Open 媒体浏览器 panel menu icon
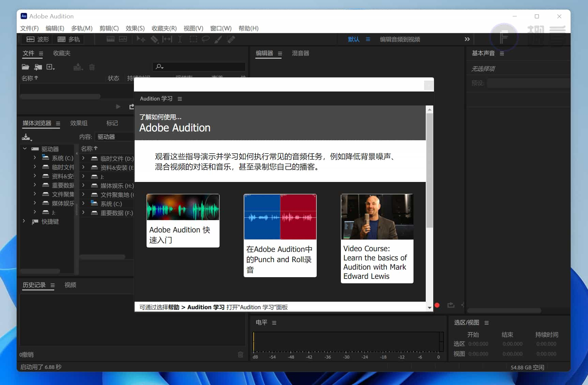The height and width of the screenshot is (385, 588). [x=58, y=124]
